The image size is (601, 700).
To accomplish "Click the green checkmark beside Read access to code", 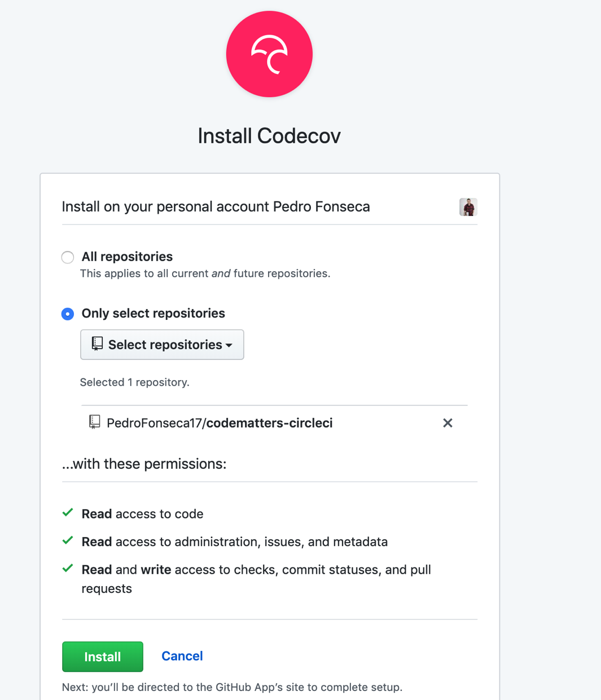I will coord(68,512).
